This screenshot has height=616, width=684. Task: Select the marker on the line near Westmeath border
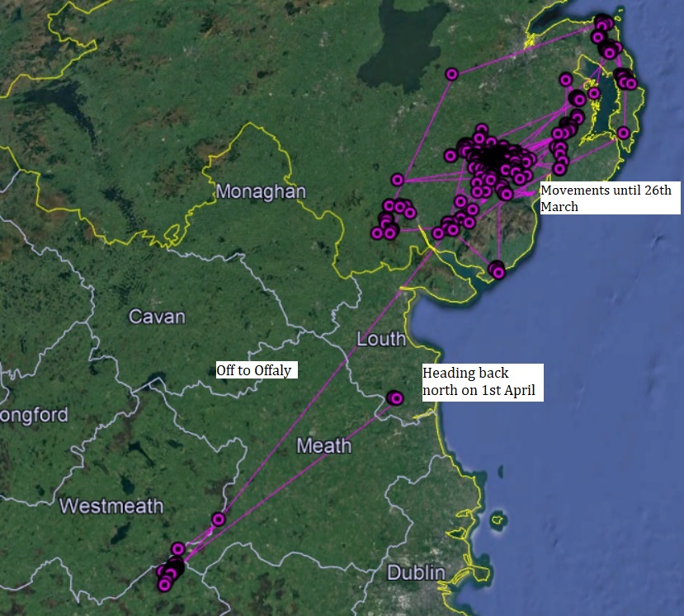coord(218,520)
